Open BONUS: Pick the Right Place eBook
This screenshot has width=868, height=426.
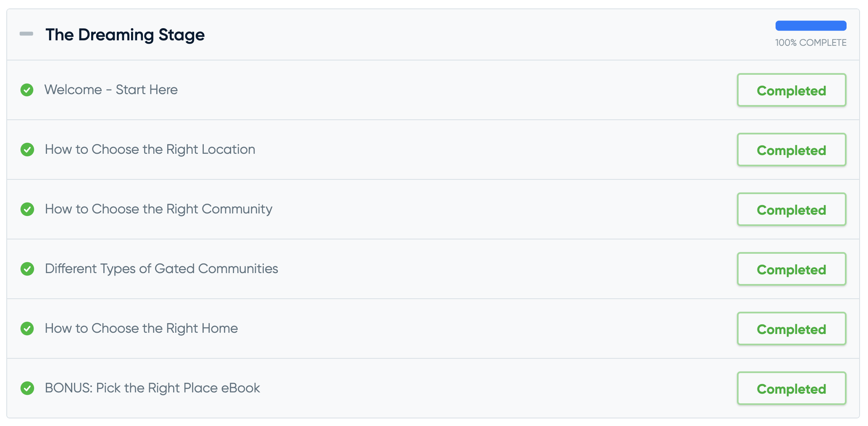tap(152, 388)
